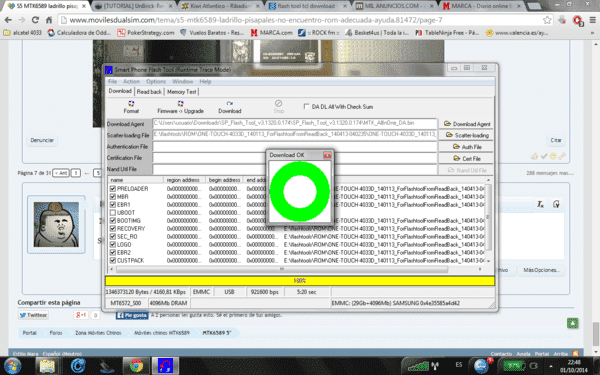Click the Citar button on forum post
Image resolution: width=600 pixels, height=375 pixels.
556,140
